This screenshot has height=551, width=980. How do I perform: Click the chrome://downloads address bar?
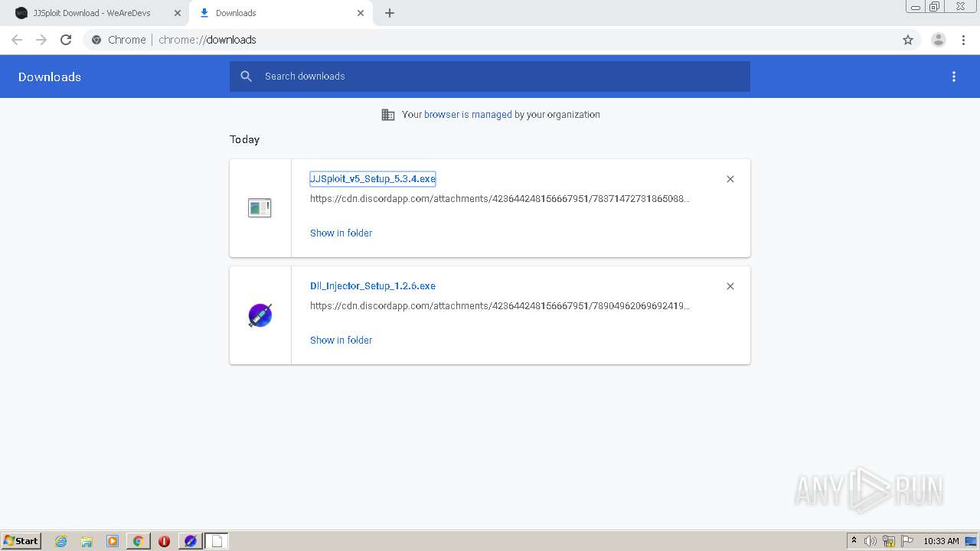point(490,40)
